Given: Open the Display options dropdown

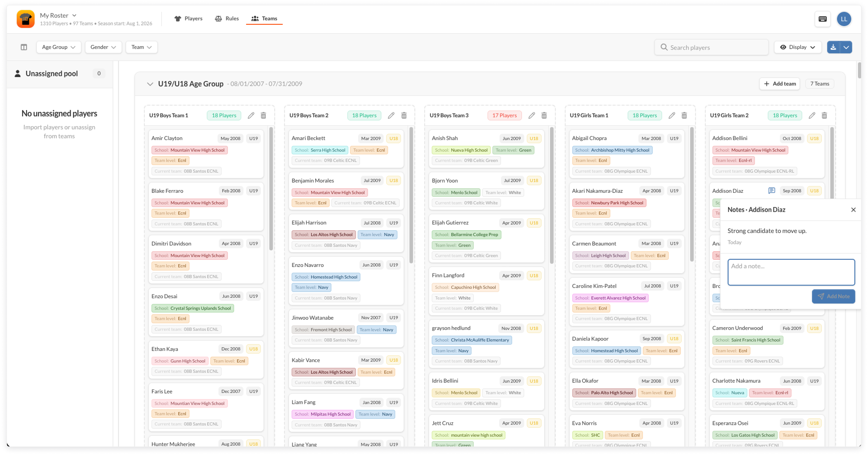Looking at the screenshot, I should [x=797, y=47].
